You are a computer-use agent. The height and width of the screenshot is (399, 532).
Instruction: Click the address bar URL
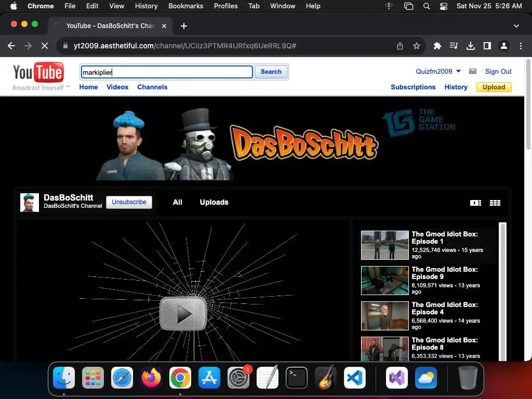point(185,46)
